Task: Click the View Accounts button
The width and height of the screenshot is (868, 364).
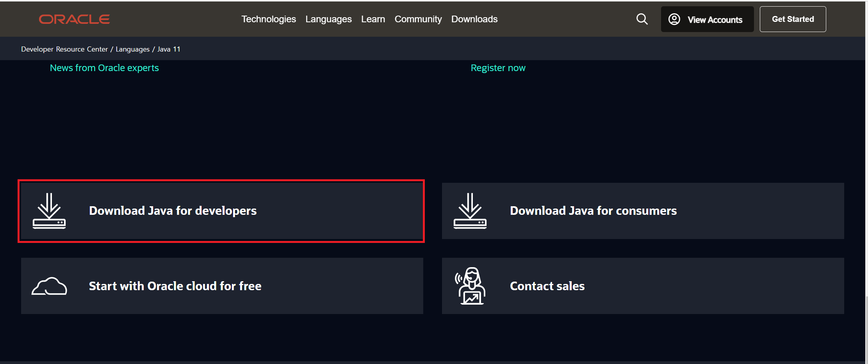Action: coord(707,19)
